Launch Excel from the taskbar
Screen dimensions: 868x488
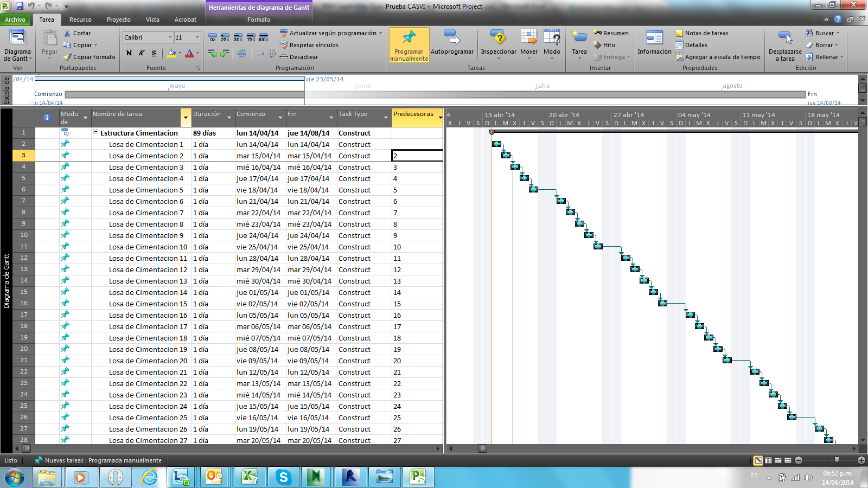click(250, 478)
